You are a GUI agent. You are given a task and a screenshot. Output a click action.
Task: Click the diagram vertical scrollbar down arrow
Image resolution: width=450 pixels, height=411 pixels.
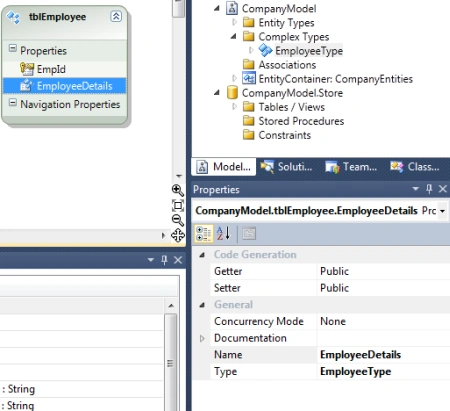179,176
